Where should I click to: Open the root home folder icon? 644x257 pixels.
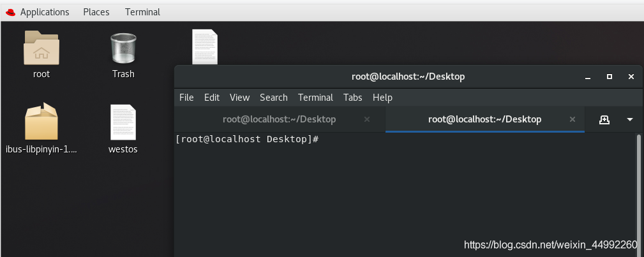(x=41, y=48)
